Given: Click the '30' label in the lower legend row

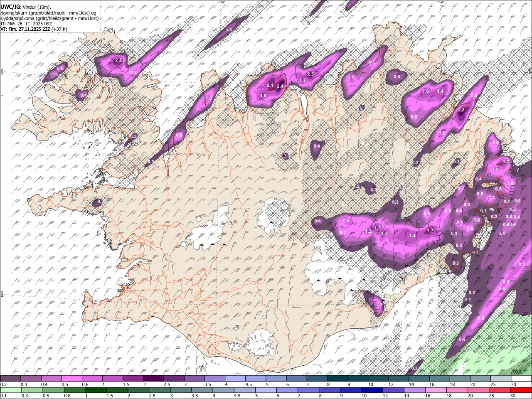Looking at the screenshot, I should pos(514,396).
